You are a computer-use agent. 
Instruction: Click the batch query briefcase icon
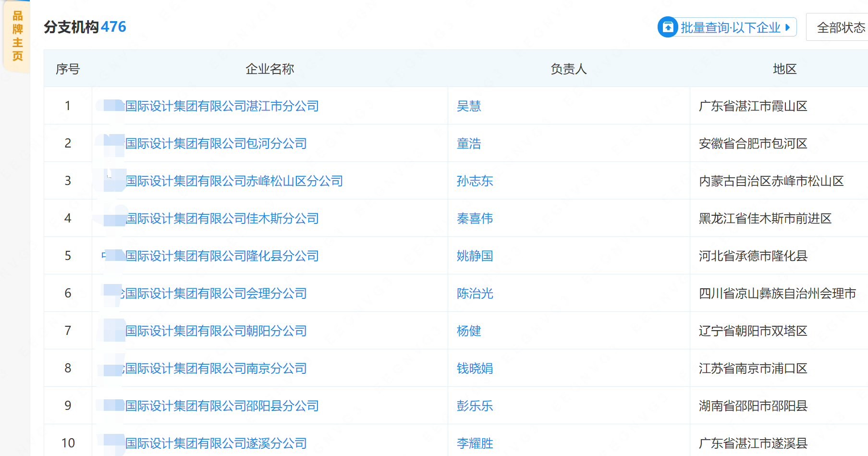[x=668, y=27]
